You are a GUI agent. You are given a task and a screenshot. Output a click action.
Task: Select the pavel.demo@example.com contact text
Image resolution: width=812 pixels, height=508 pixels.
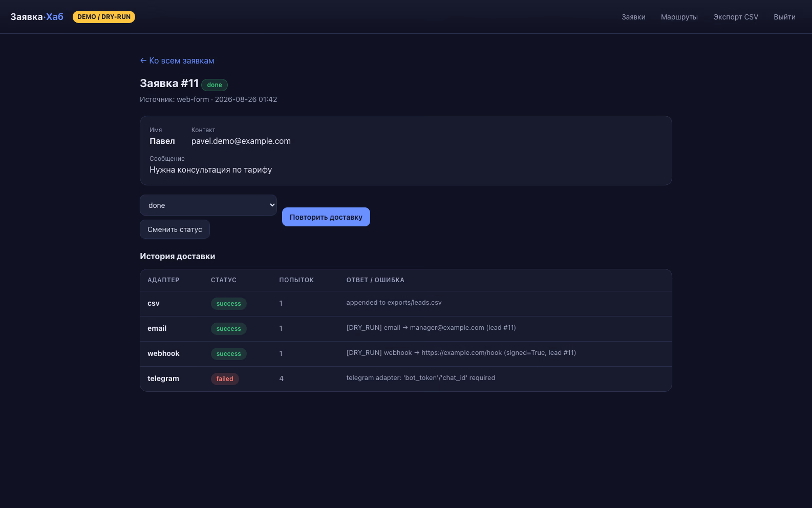(241, 141)
